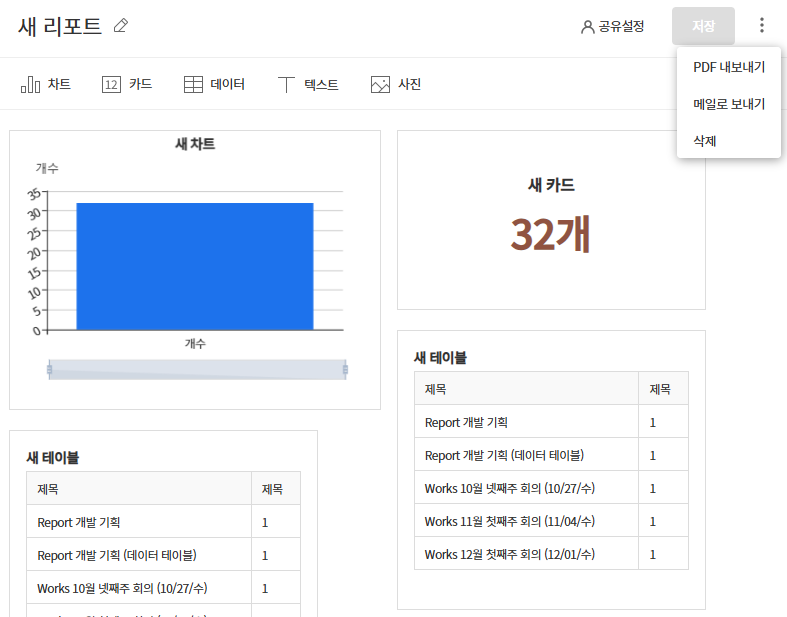Click the right handle of chart range slider
The width and height of the screenshot is (787, 617).
pos(345,370)
